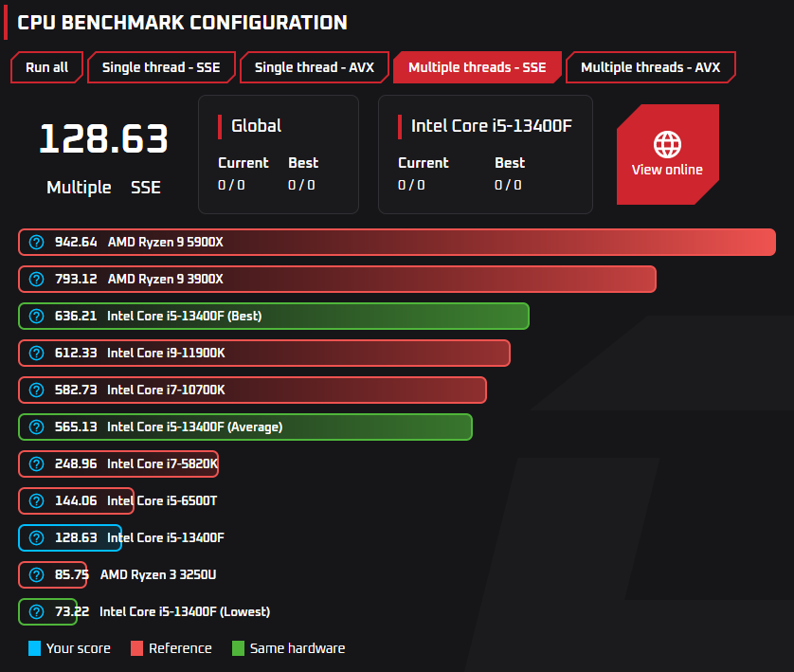Switch to Multiple threads - AVX tab
The height and width of the screenshot is (672, 794).
click(650, 67)
